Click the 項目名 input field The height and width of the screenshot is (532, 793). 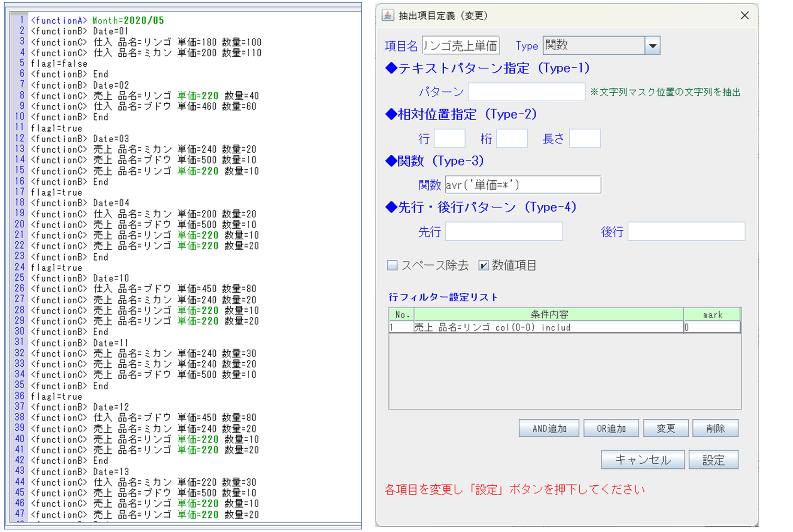(x=460, y=45)
